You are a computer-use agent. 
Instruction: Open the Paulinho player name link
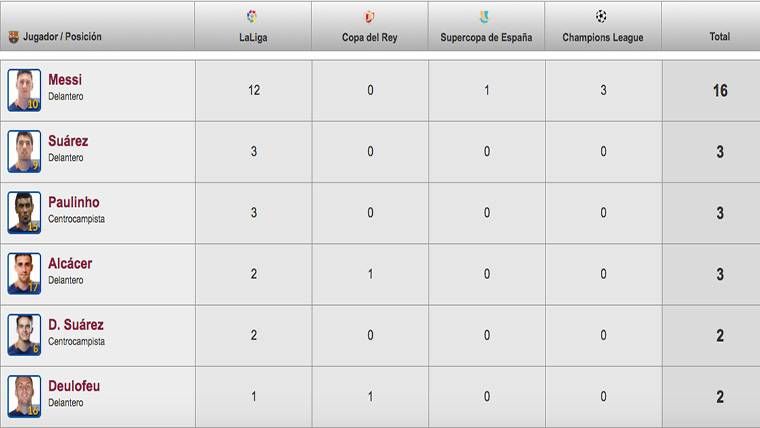click(x=74, y=202)
